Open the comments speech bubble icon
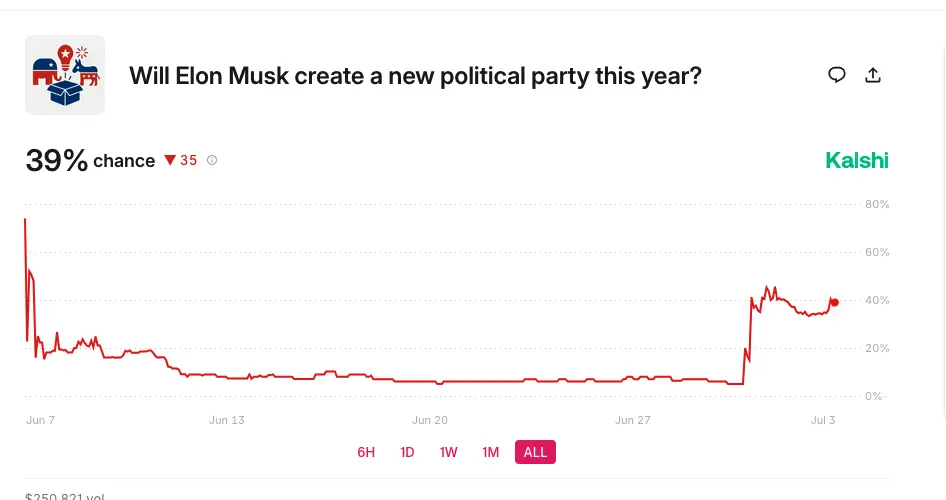 point(836,75)
